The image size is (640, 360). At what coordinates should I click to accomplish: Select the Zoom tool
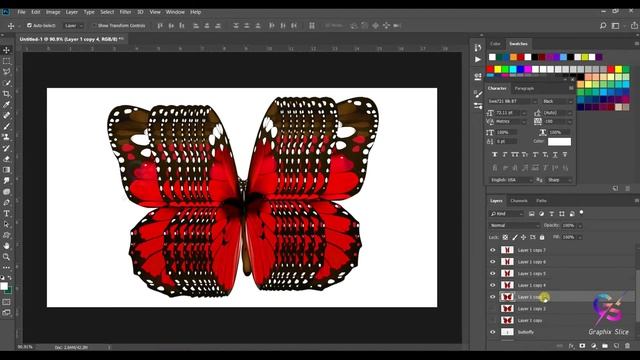pyautogui.click(x=7, y=257)
